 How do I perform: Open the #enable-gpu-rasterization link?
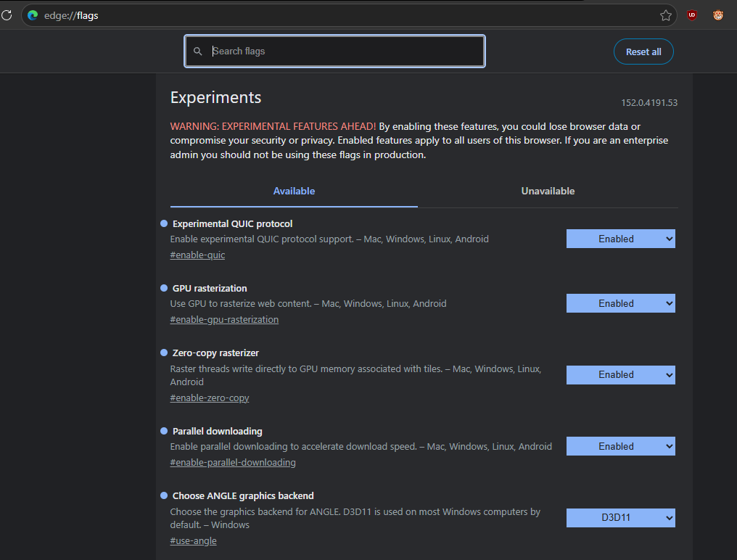[224, 319]
